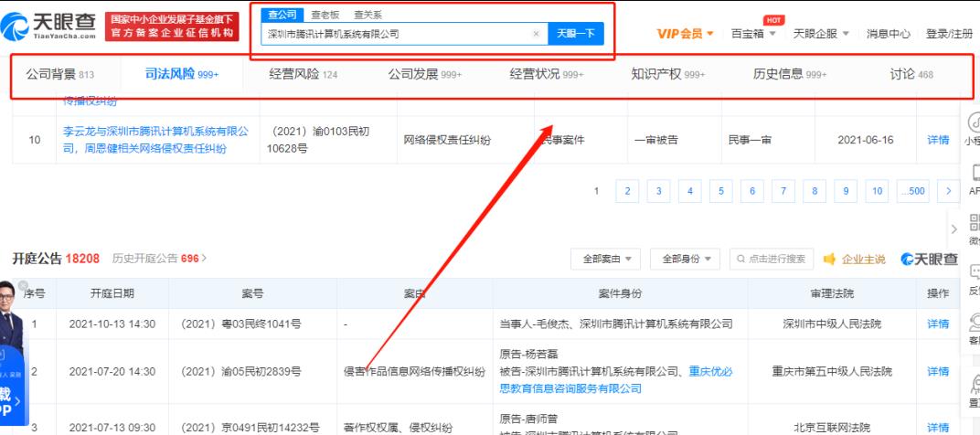Open 详情 for 2021-07-20 hearing

pos(938,371)
